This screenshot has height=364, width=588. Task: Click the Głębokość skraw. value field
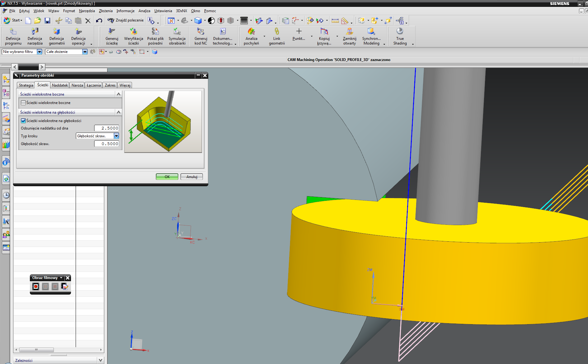click(107, 144)
